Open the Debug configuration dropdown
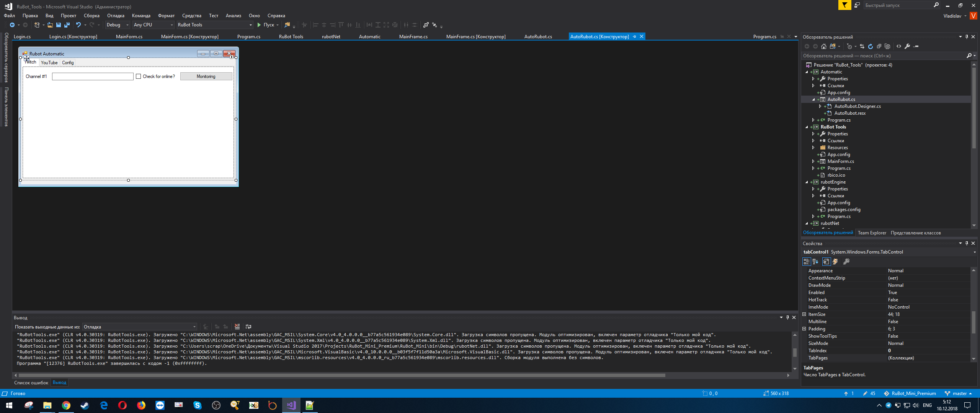Screen dimensions: 980x413 click(x=117, y=25)
